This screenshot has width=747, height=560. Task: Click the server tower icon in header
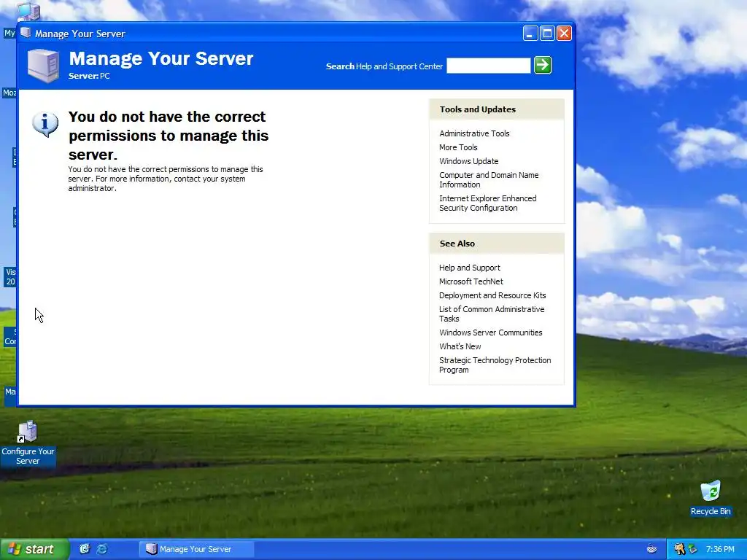coord(43,66)
